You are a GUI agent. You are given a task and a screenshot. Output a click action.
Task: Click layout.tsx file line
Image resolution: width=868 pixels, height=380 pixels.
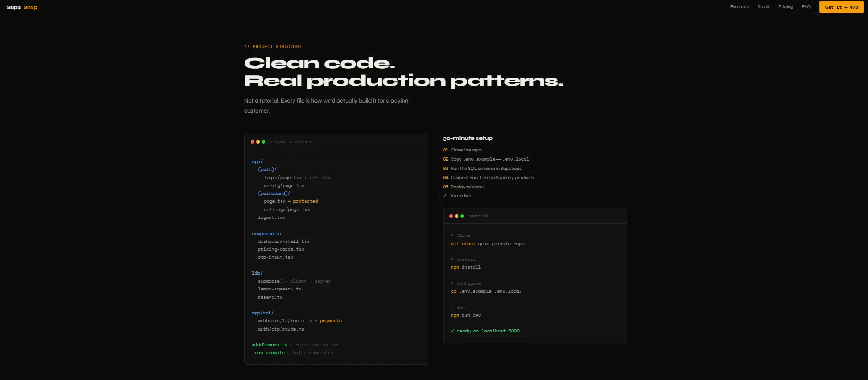coord(271,217)
